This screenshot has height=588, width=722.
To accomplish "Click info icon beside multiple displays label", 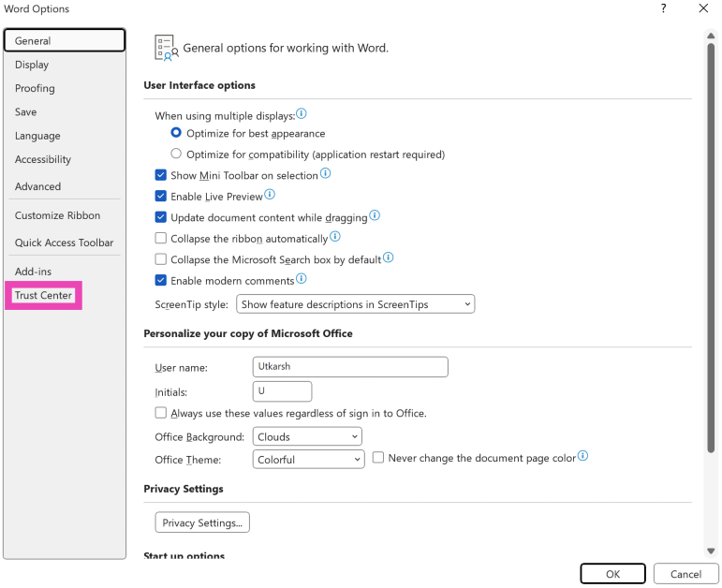I will [302, 114].
